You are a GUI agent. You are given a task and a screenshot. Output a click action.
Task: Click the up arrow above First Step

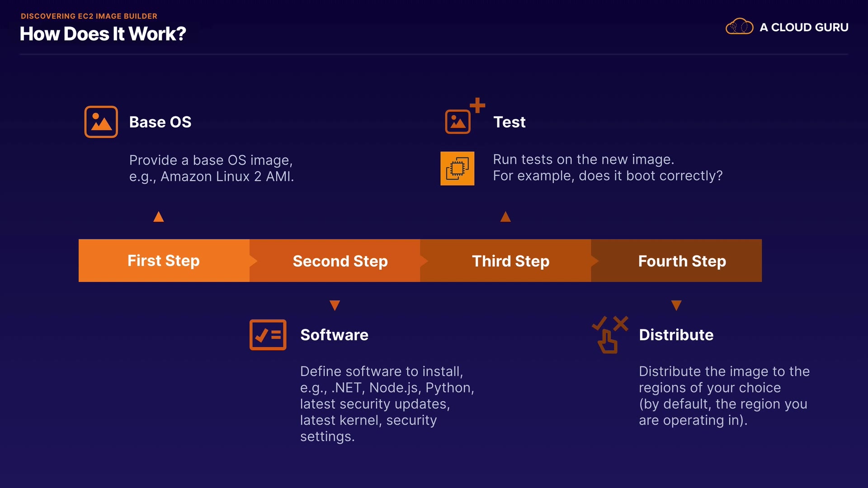point(159,217)
